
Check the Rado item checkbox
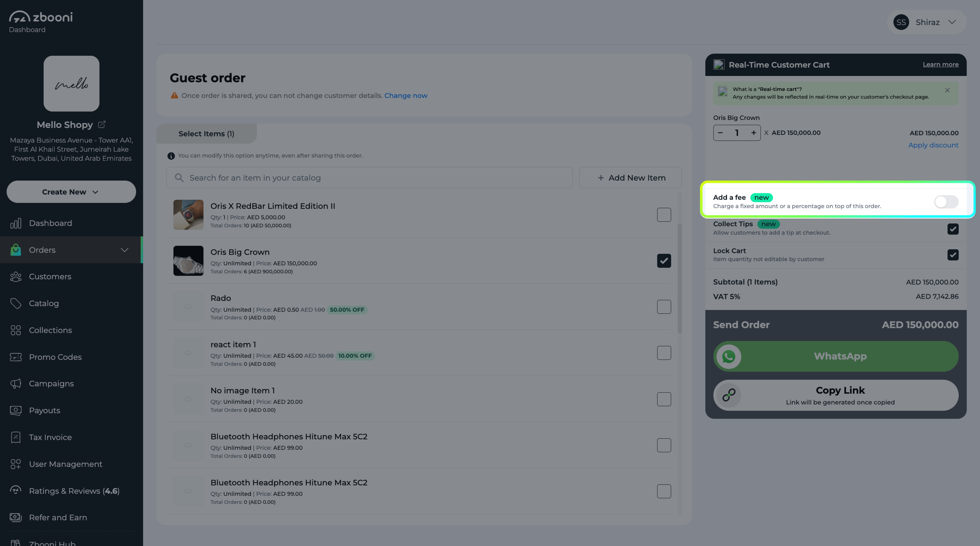click(x=664, y=307)
